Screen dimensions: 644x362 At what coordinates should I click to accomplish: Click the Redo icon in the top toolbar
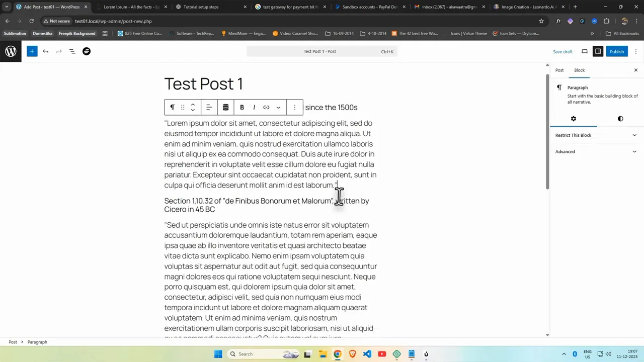point(59,51)
